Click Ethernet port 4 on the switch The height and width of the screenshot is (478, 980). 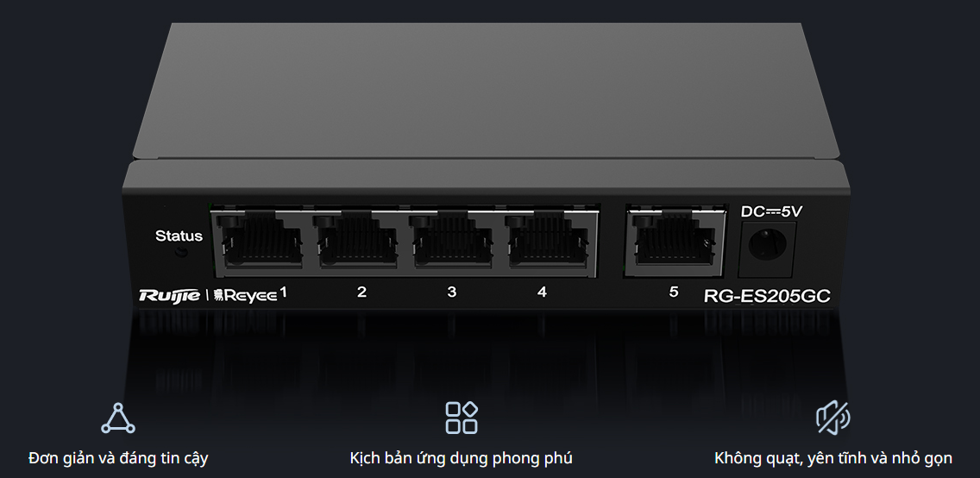click(548, 240)
